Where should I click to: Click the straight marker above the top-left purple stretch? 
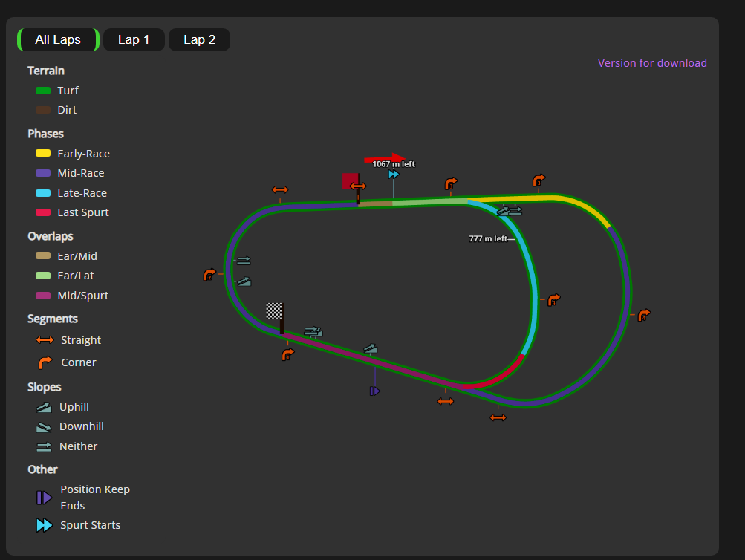(280, 190)
